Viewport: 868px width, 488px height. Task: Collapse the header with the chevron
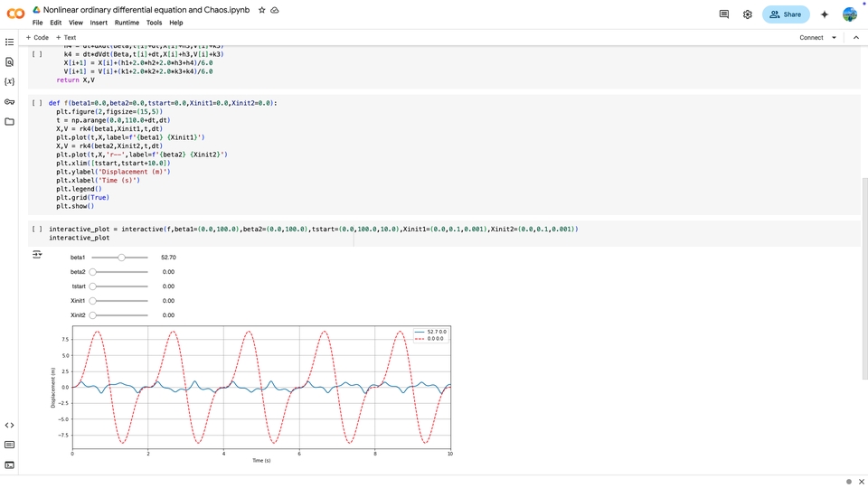856,38
